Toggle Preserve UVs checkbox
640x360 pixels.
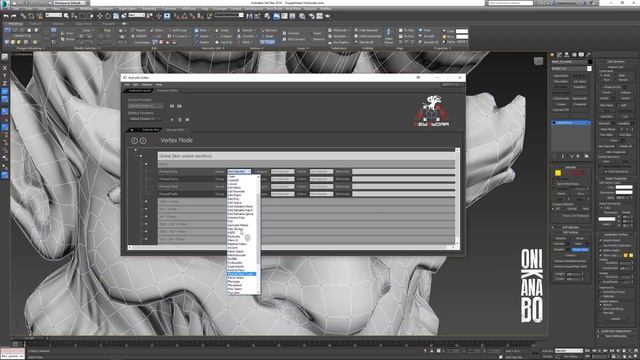[x=601, y=87]
